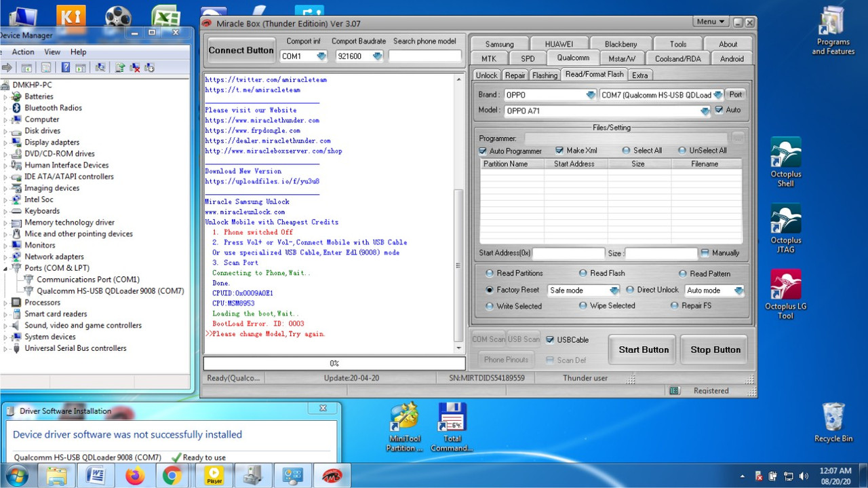Click the Windows Start orb
This screenshot has height=488, width=868.
[17, 475]
